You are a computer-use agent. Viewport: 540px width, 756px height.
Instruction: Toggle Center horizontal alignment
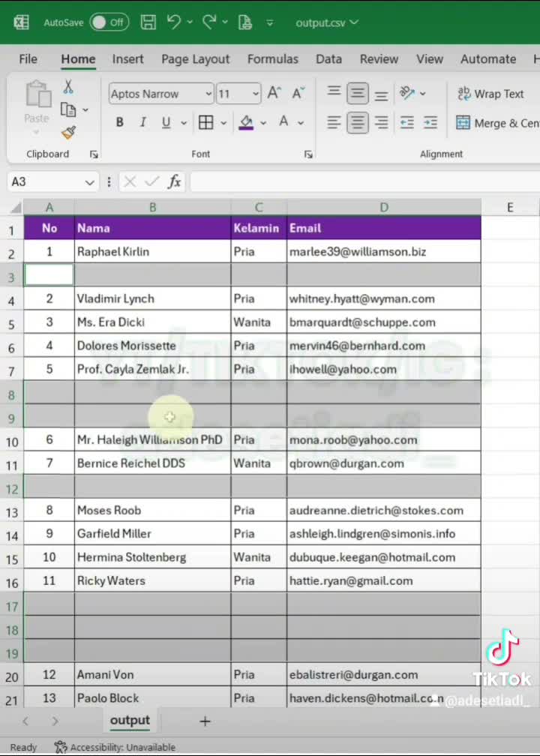[357, 122]
